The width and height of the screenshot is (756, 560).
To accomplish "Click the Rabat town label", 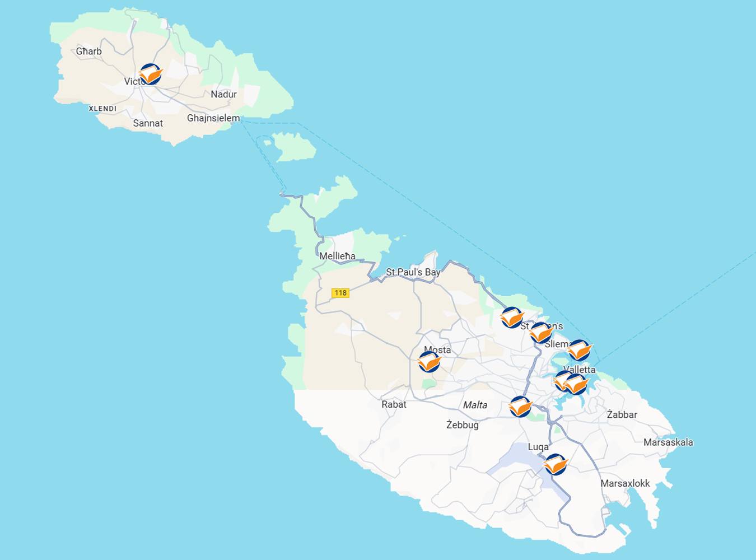I will pos(394,404).
